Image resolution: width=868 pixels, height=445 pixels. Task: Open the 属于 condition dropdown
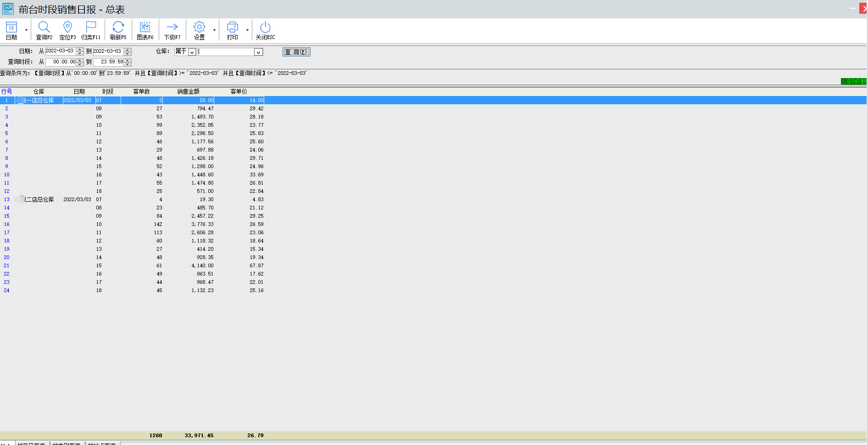click(x=192, y=52)
